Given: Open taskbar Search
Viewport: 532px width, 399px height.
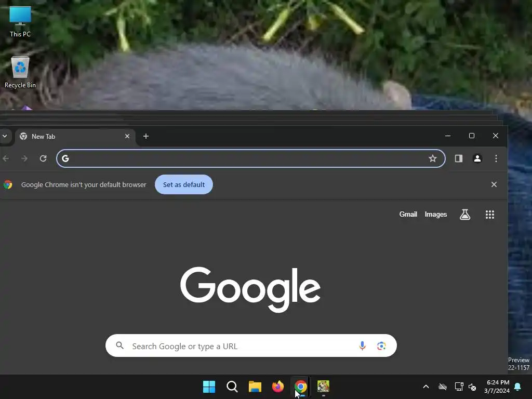Looking at the screenshot, I should tap(232, 387).
